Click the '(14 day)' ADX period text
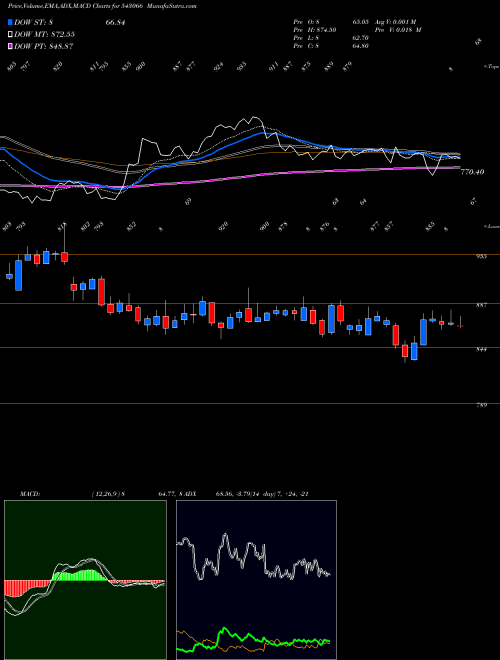 [x=263, y=494]
